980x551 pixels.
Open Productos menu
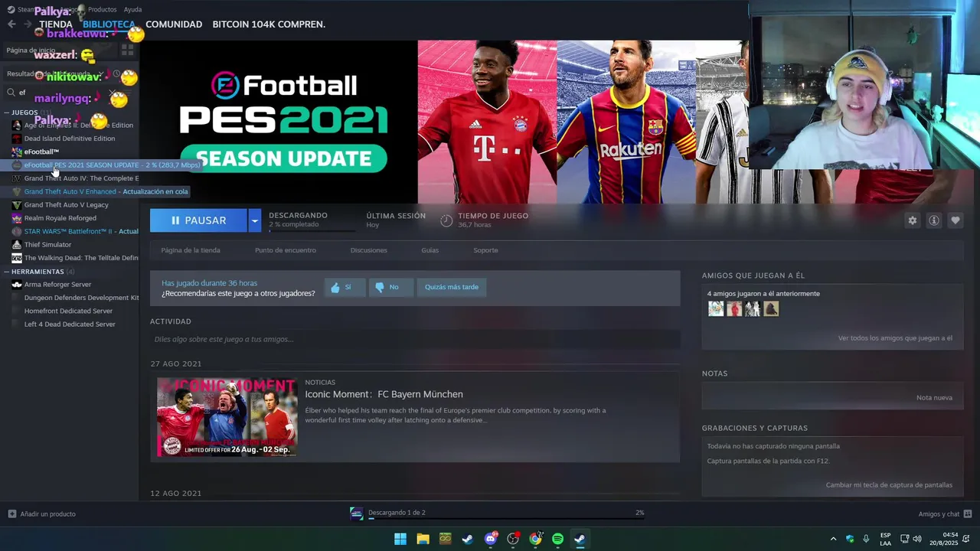coord(103,9)
